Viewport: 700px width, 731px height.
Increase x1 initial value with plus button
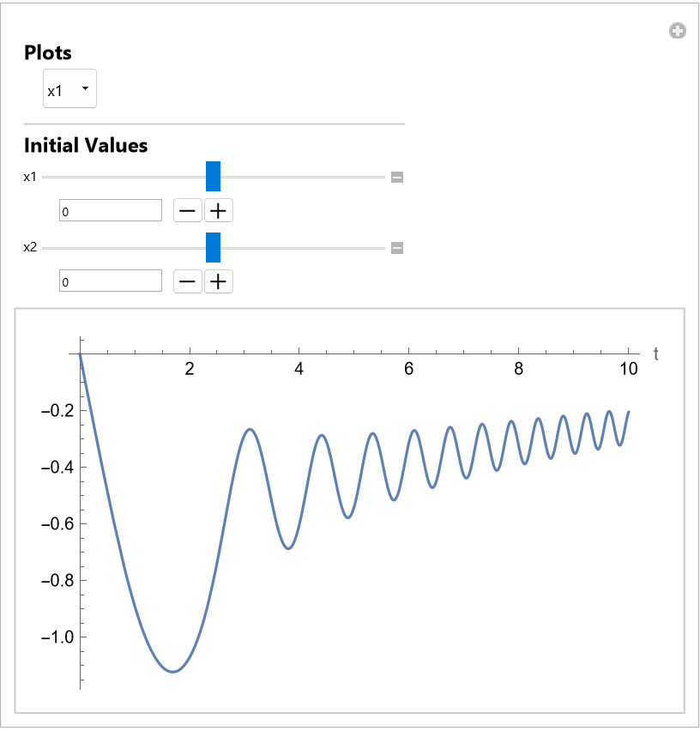point(219,210)
